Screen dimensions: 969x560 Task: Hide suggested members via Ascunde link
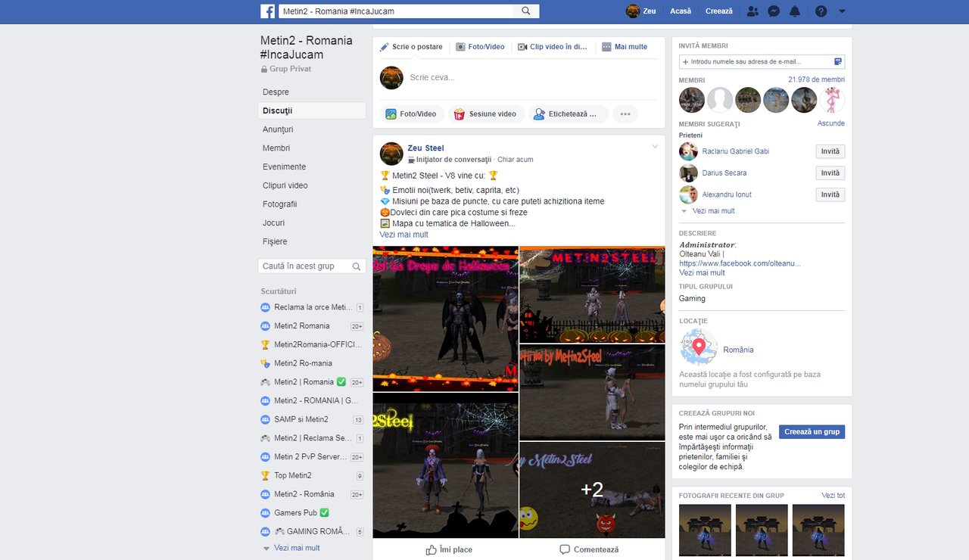pos(830,123)
